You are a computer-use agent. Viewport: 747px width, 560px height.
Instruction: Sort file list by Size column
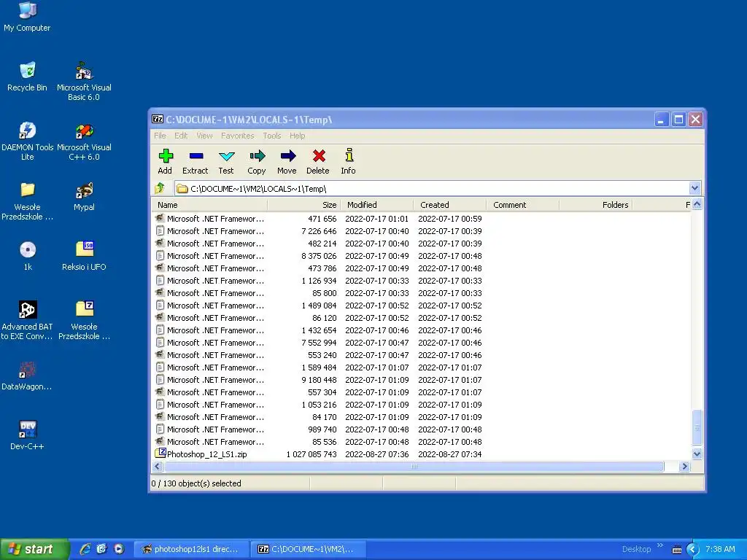(x=304, y=205)
